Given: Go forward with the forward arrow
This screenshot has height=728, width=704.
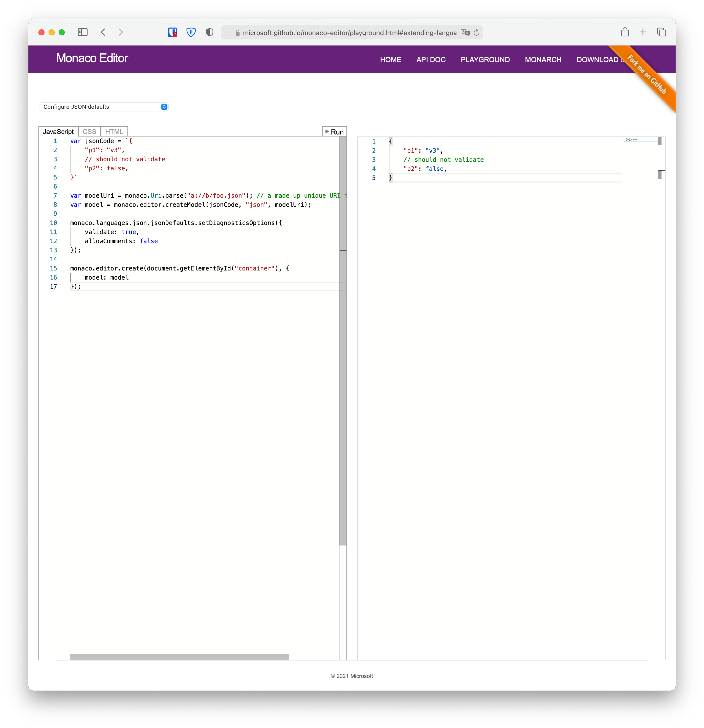Looking at the screenshot, I should point(121,32).
